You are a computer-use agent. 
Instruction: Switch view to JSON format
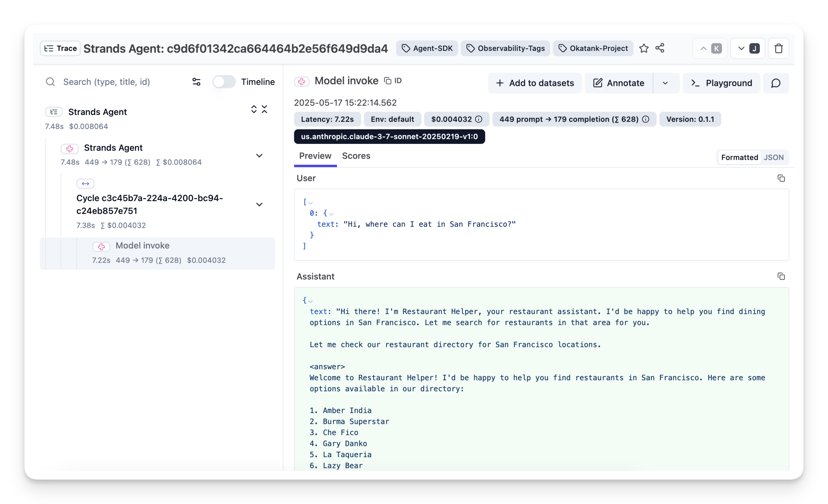click(773, 157)
